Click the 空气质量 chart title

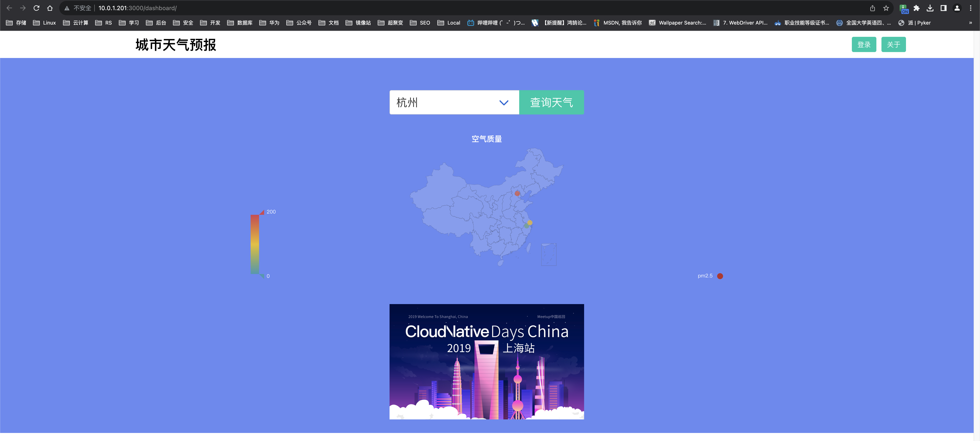point(487,139)
